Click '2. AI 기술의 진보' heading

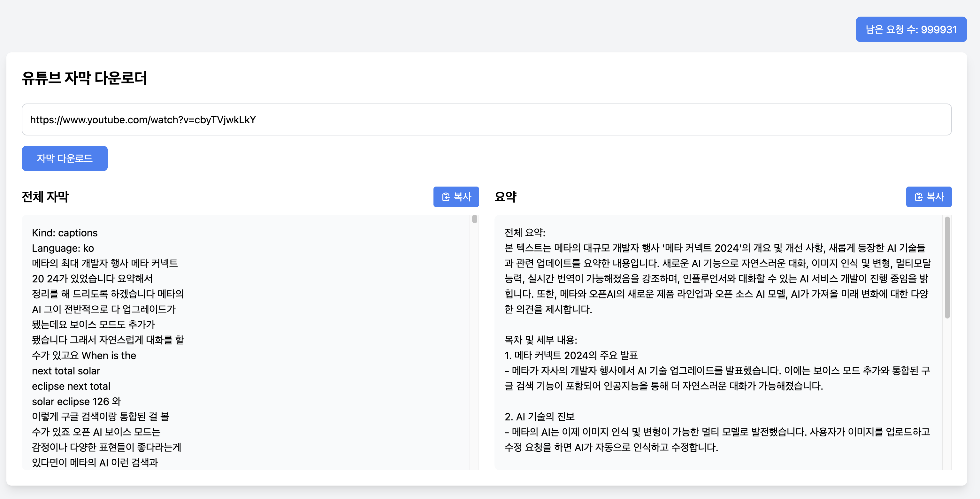click(540, 417)
